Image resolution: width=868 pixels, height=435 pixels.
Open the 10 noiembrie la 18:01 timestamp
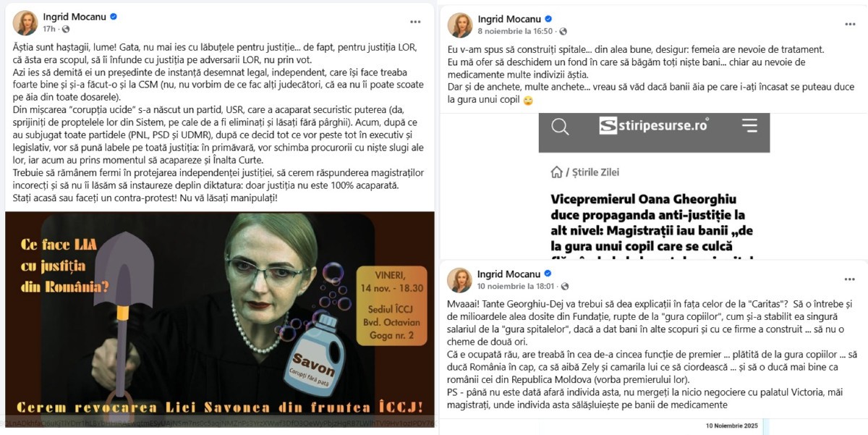515,287
